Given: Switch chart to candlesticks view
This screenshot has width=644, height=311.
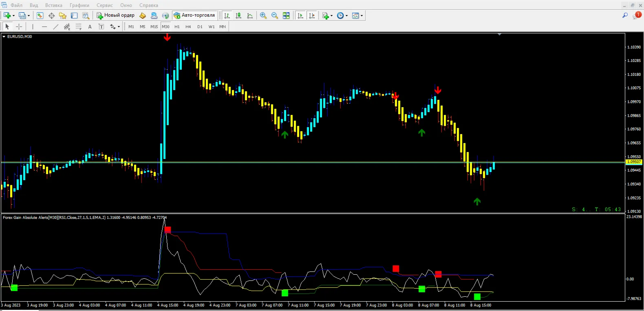Looking at the screenshot, I should 238,15.
